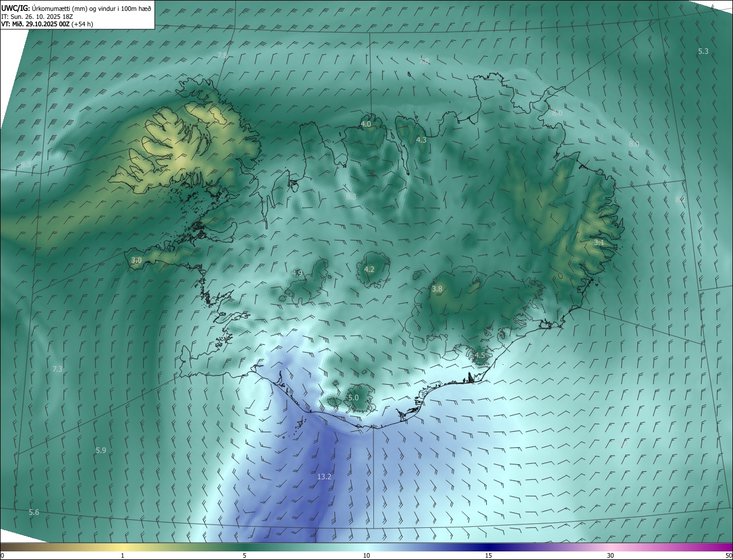Click the 30 tick on the color scale

click(x=610, y=556)
